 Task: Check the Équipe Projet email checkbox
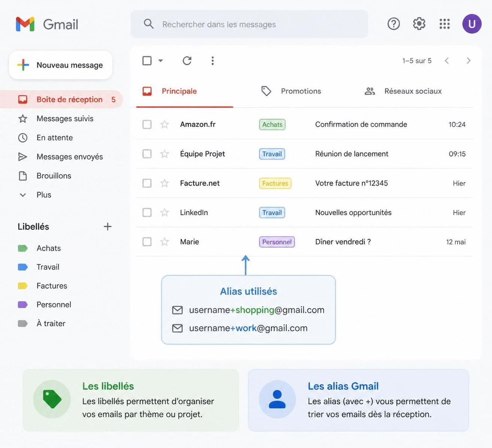(x=147, y=154)
